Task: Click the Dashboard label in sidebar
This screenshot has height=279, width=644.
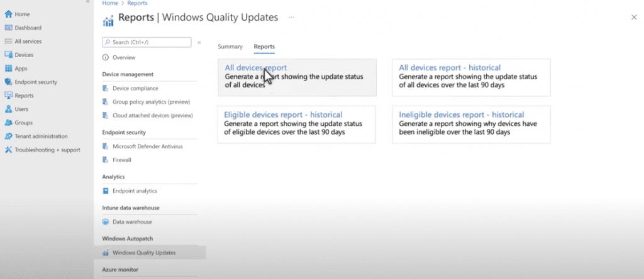Action: [x=28, y=28]
